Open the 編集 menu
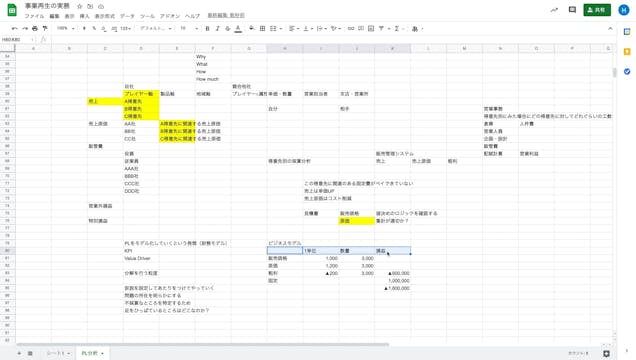The width and height of the screenshot is (636, 360). 54,16
